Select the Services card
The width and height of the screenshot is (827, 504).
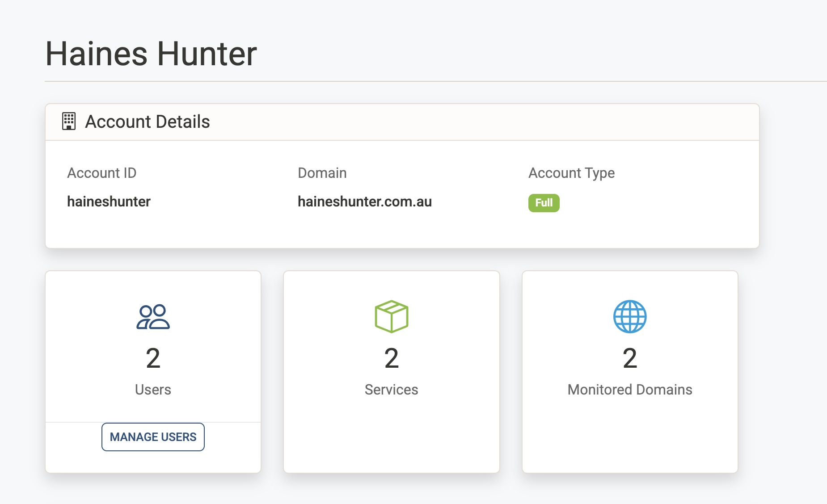coord(391,371)
